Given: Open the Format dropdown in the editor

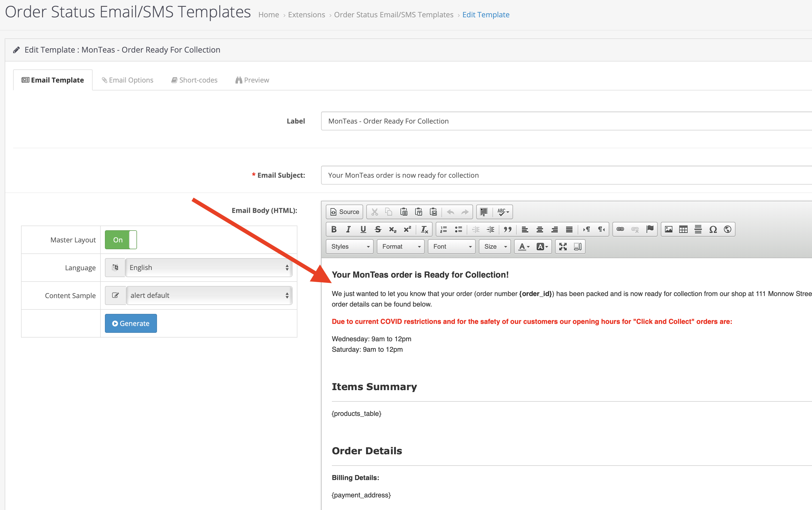Looking at the screenshot, I should 400,247.
